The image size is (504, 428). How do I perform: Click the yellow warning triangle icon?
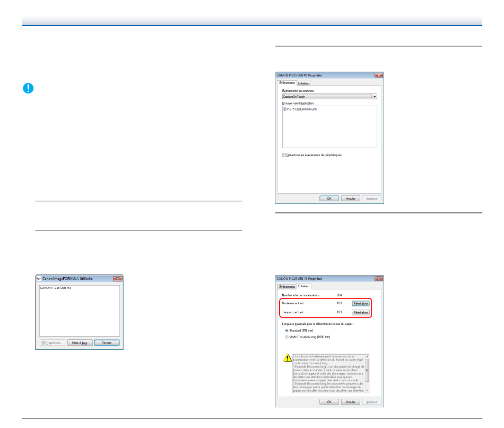click(287, 358)
